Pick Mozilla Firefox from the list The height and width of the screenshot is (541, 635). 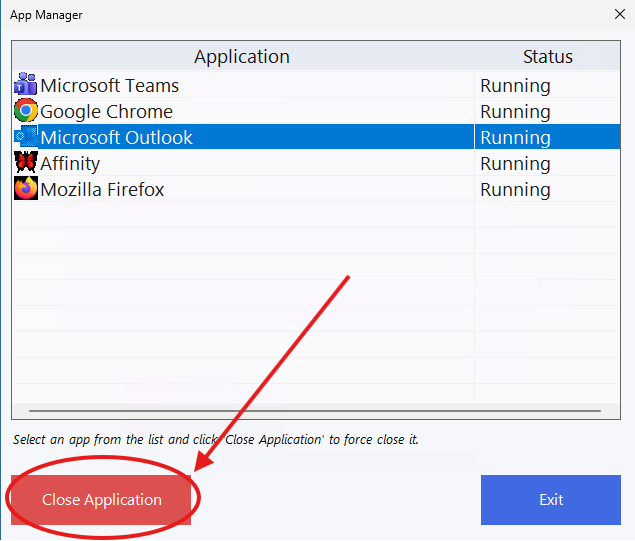(102, 190)
